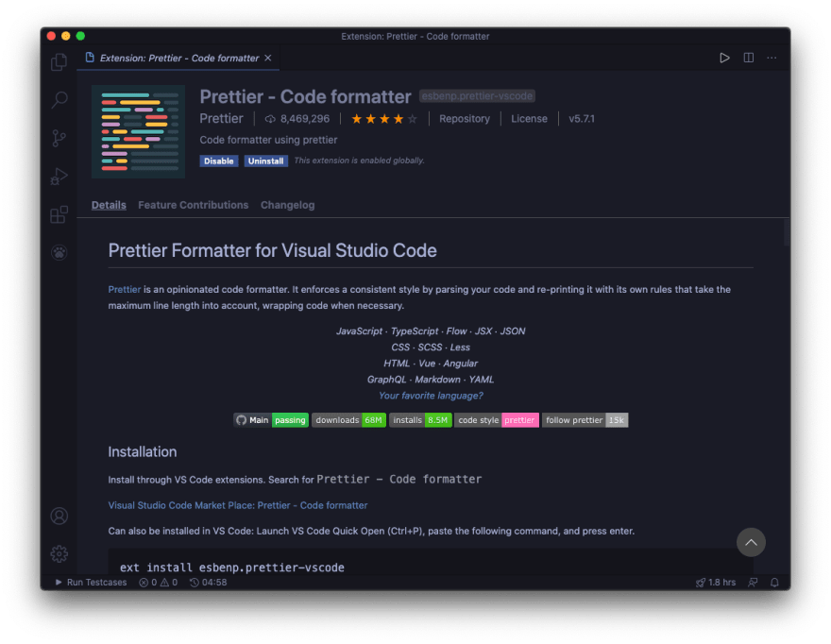The height and width of the screenshot is (644, 831).
Task: Click the Prettier extension logo thumbnail
Action: [138, 131]
